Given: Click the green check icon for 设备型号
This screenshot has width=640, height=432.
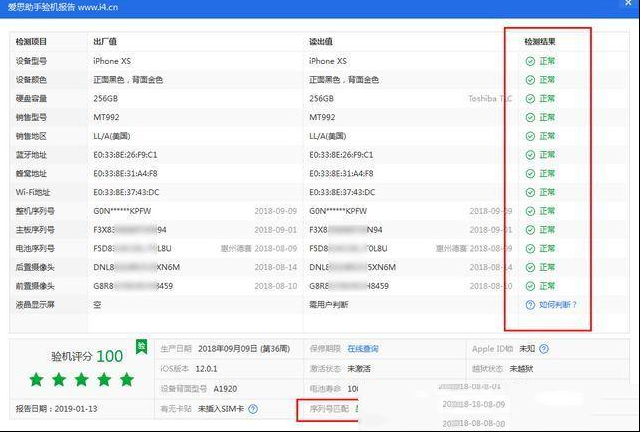Looking at the screenshot, I should [x=530, y=61].
